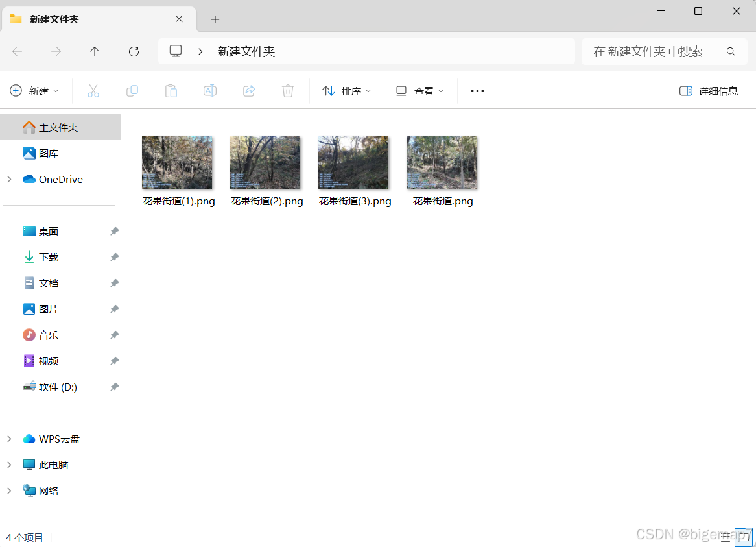Select 主文件夹 in the sidebar
The width and height of the screenshot is (756, 547).
point(61,127)
